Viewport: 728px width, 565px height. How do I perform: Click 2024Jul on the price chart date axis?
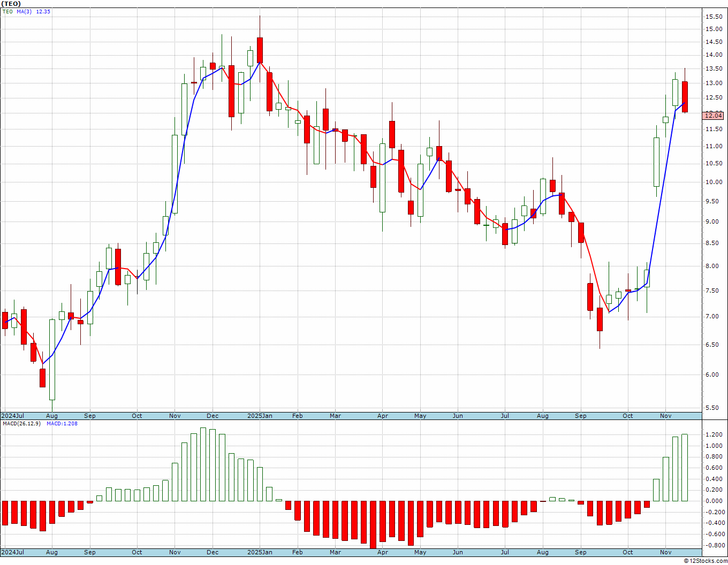pos(13,416)
